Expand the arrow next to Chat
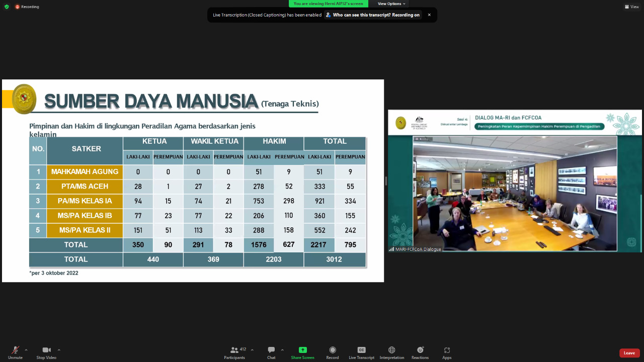Viewport: 644px width, 362px height. click(x=282, y=350)
